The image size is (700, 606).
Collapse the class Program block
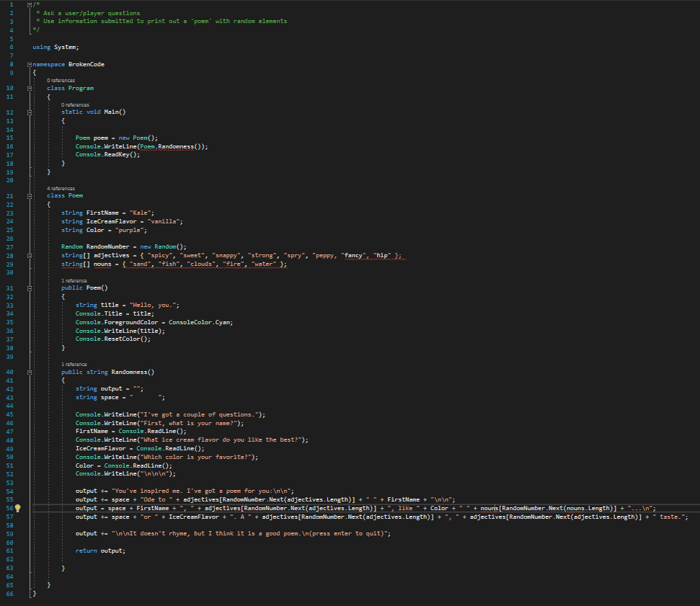pyautogui.click(x=30, y=89)
